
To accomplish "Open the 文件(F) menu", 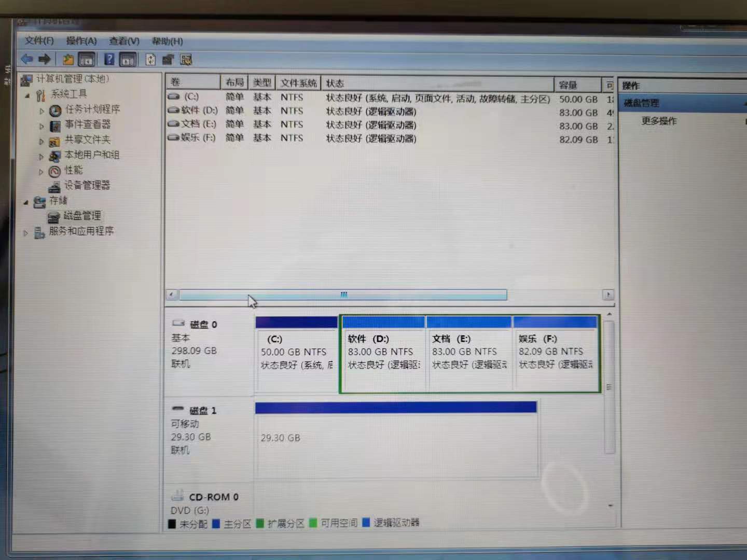I will click(x=39, y=40).
